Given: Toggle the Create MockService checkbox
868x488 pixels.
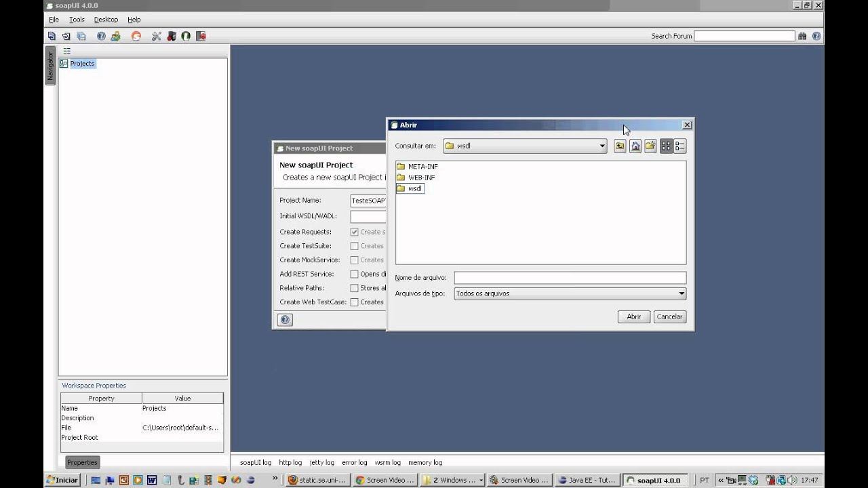Looking at the screenshot, I should (x=354, y=260).
